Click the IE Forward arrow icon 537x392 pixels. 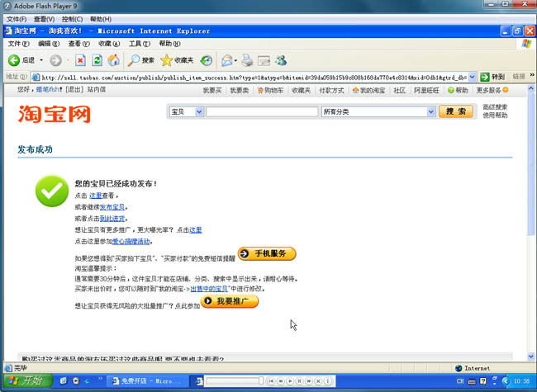55,60
